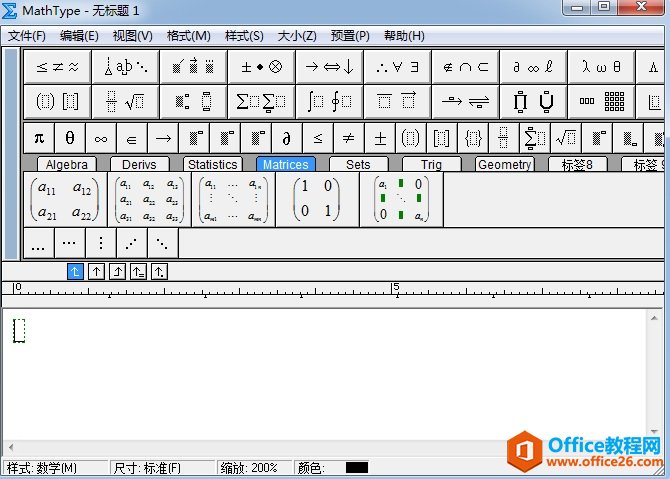Insert the element-of symbol from small bar
Viewport: 670px width, 479px height.
pos(132,138)
